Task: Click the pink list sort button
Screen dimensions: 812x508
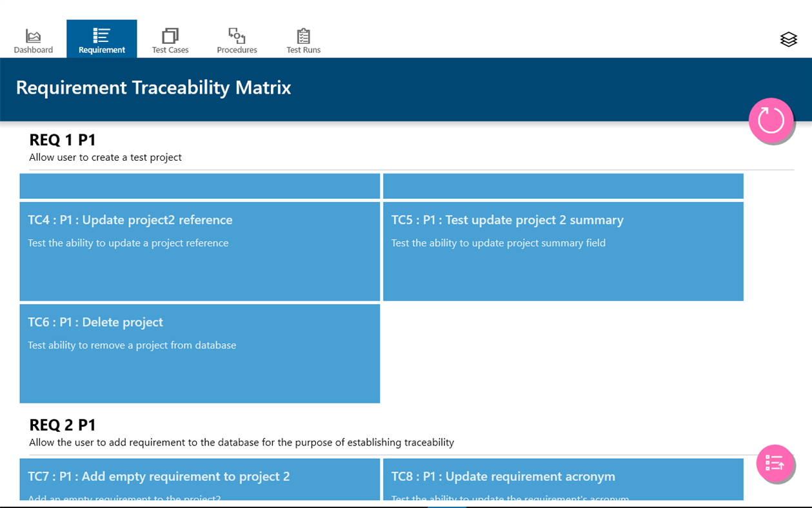Action: [x=774, y=463]
